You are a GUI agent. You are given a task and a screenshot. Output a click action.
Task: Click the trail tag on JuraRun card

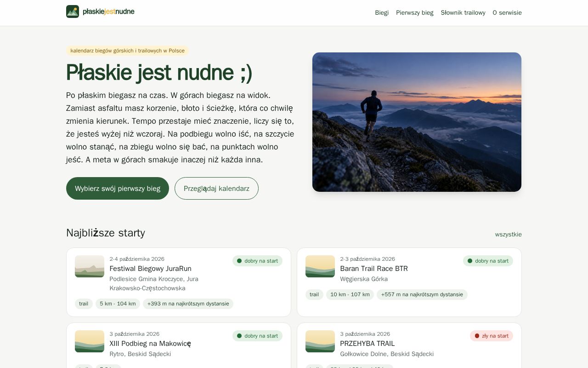tap(84, 304)
